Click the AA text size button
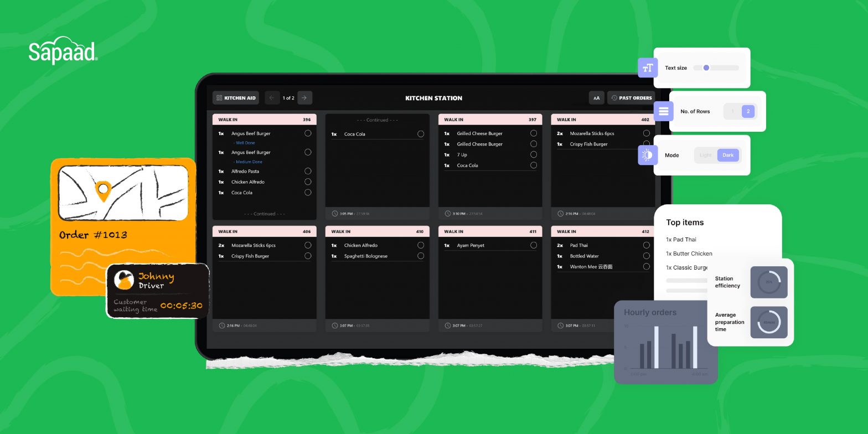The image size is (868, 434). (x=596, y=98)
